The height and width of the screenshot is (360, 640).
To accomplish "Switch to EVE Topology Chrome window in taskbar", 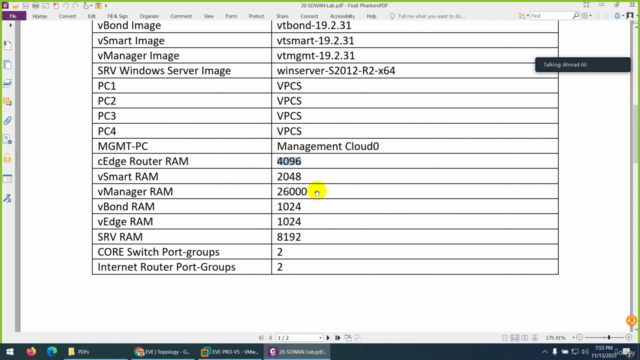I will coord(162,351).
